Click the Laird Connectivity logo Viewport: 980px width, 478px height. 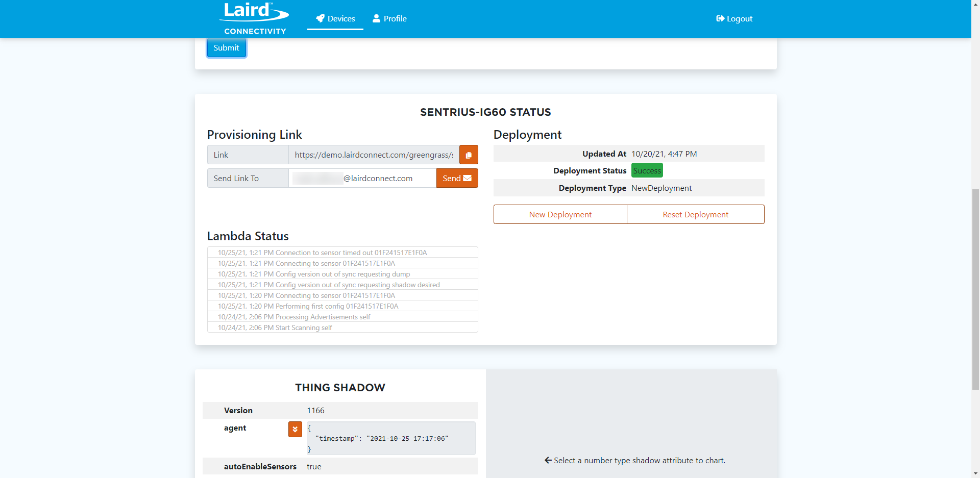point(254,17)
